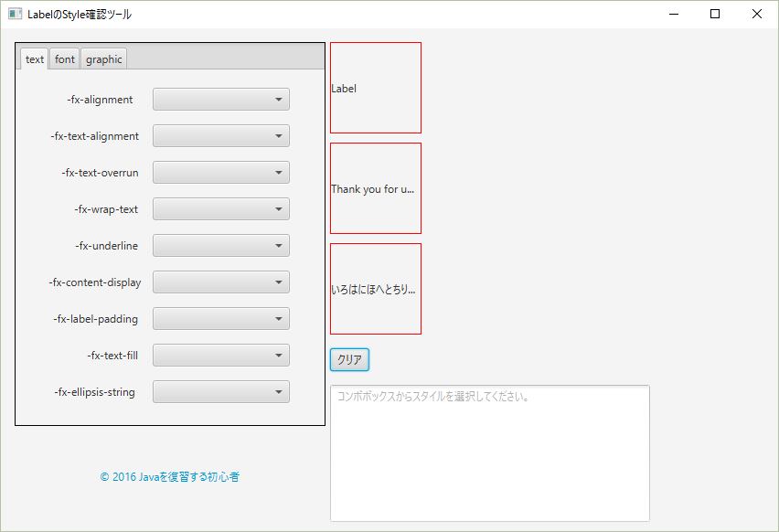Open the -fx-alignment dropdown
Image resolution: width=779 pixels, height=532 pixels.
(x=220, y=99)
